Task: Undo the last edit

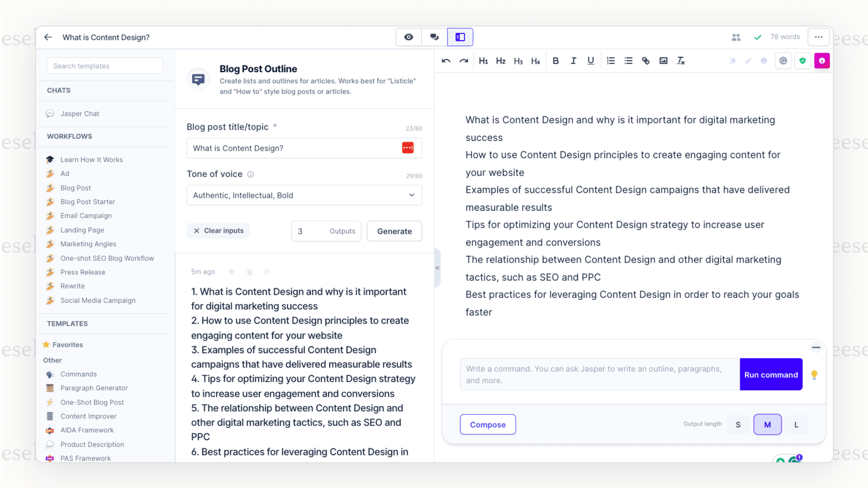Action: coord(446,61)
